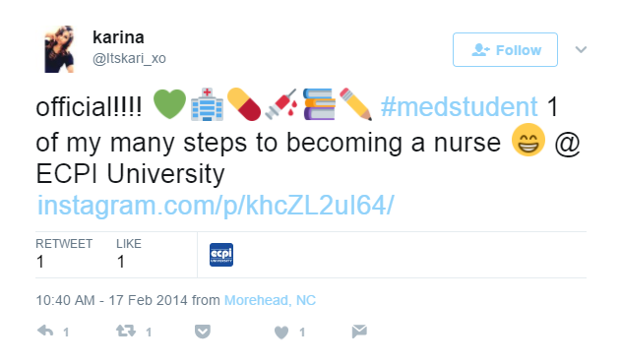
Task: Send tweet via the envelope message icon
Action: (x=359, y=332)
